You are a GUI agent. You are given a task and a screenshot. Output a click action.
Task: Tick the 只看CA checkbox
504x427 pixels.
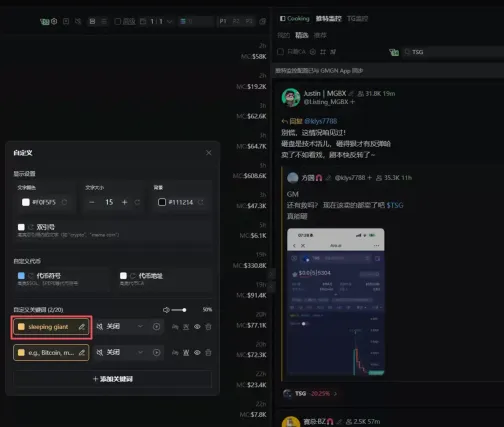(x=281, y=52)
